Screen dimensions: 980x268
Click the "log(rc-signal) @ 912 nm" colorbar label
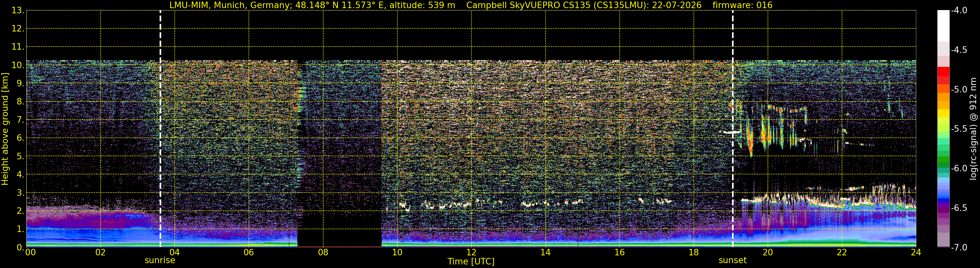(x=973, y=129)
